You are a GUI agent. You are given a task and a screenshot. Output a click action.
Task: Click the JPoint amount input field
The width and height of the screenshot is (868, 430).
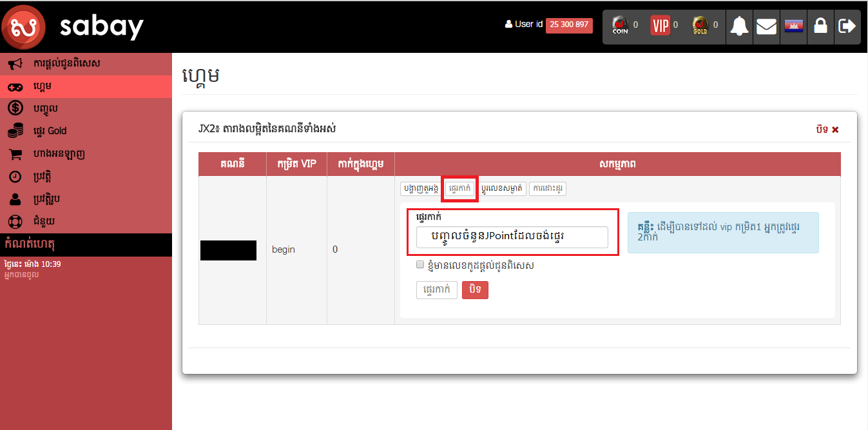point(512,237)
